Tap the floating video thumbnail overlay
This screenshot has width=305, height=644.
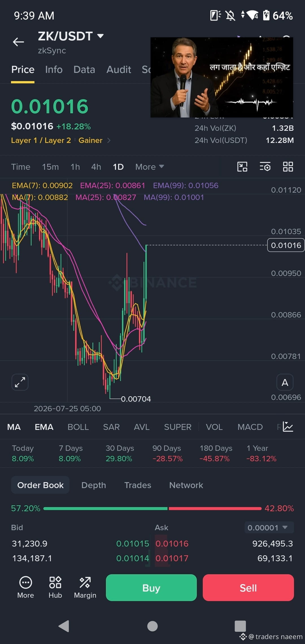click(222, 77)
